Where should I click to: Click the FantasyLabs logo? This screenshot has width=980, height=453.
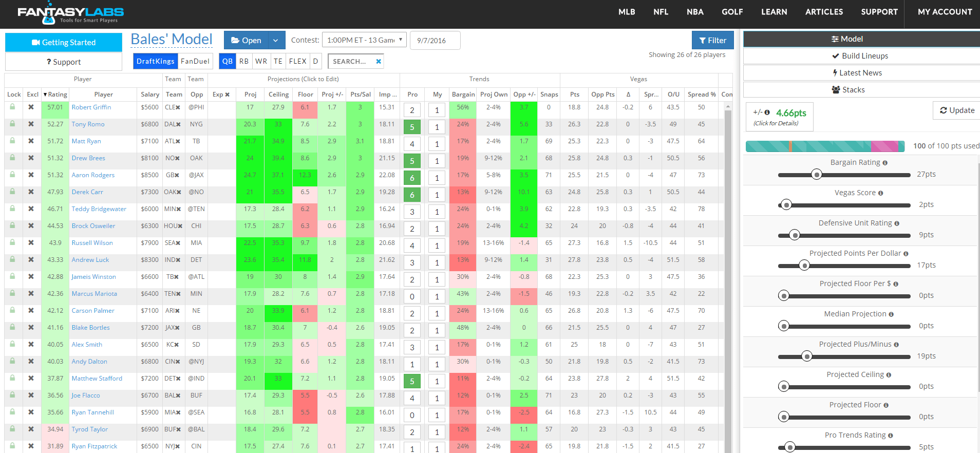point(70,14)
